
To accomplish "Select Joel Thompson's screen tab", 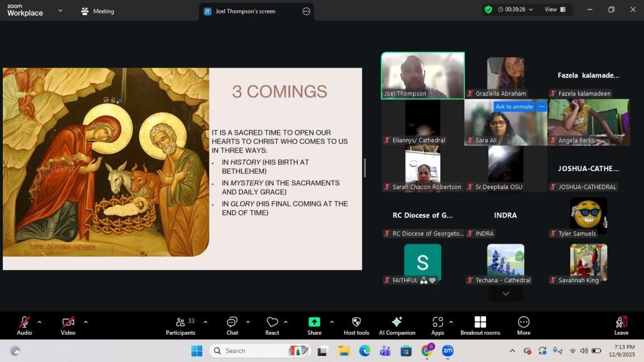I will 246,11.
